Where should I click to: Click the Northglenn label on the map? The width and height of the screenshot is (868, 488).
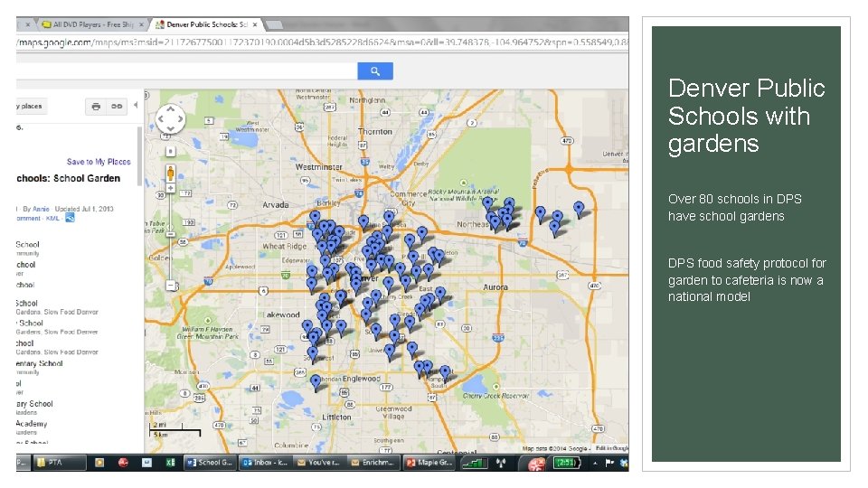coord(367,99)
